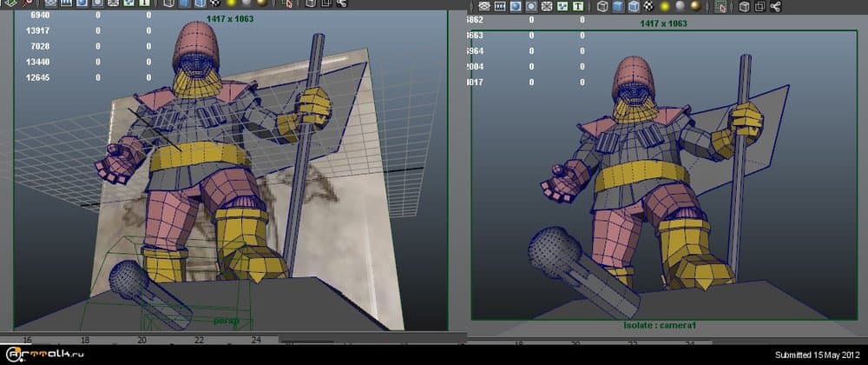Turn on textured checker display in camera1 viewport

click(648, 6)
